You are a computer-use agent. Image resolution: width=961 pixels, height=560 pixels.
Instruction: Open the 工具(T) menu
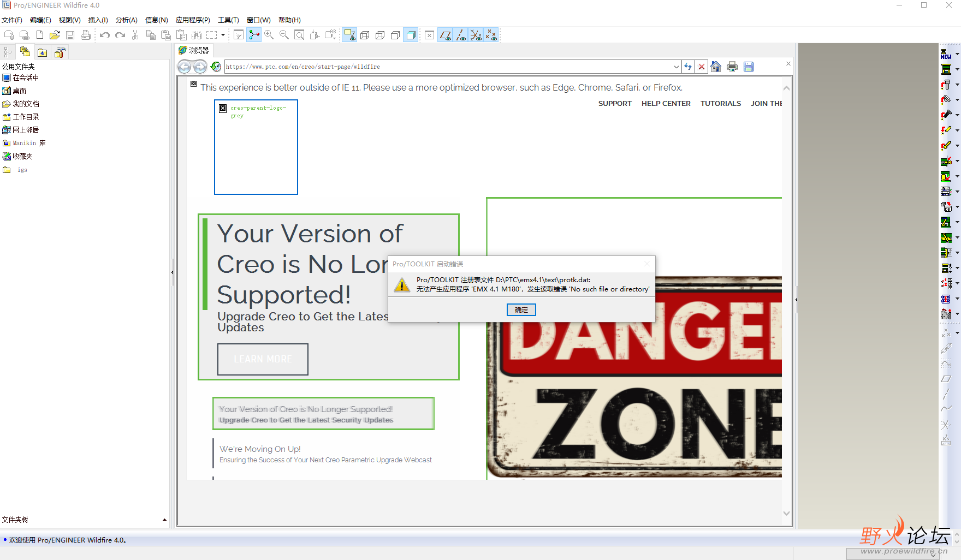pos(228,20)
